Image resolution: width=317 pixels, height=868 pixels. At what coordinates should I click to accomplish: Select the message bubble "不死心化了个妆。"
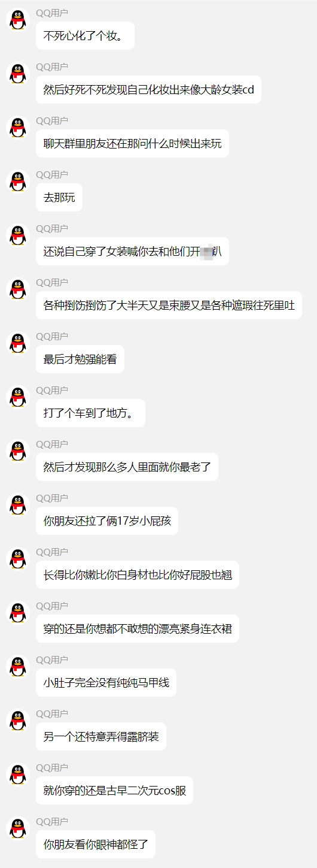point(85,36)
